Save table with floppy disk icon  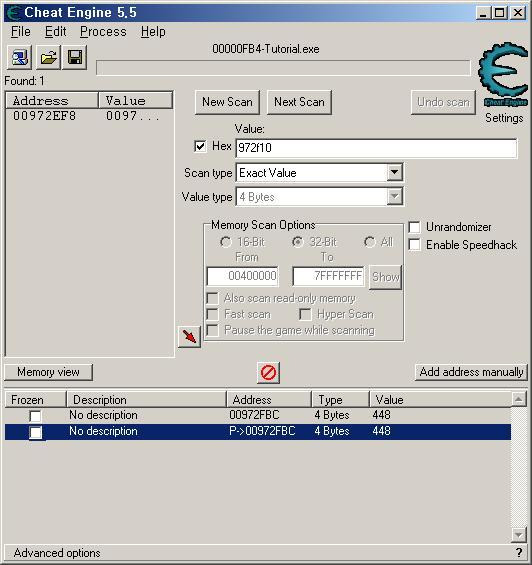point(75,57)
